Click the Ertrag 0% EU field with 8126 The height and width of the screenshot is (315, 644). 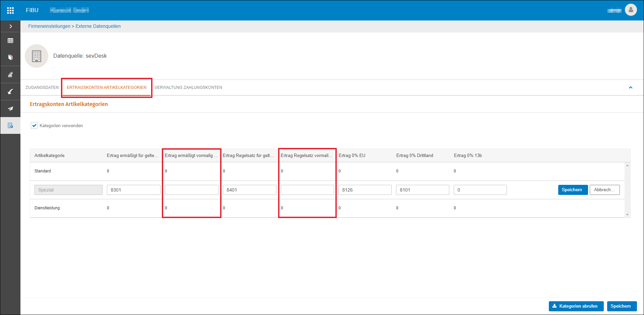click(x=365, y=190)
